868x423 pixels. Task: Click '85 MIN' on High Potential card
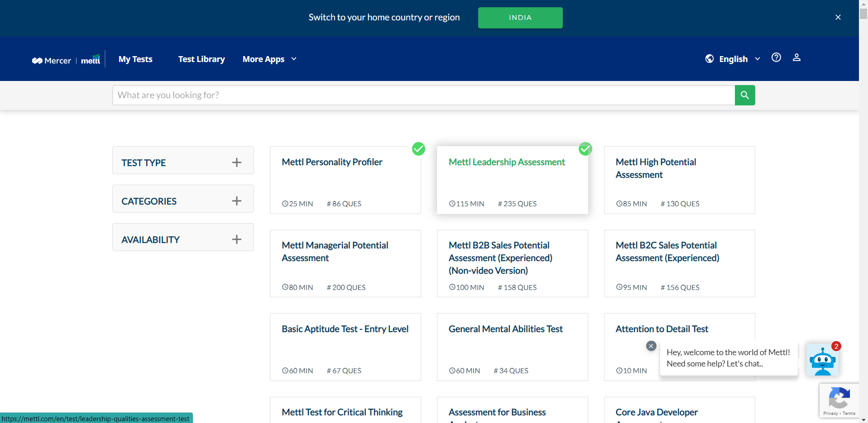coord(631,204)
